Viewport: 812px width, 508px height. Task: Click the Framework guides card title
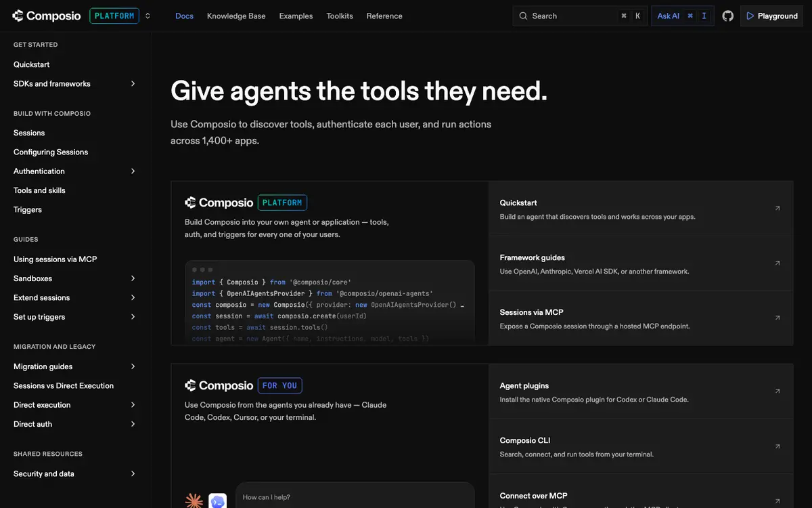533,257
